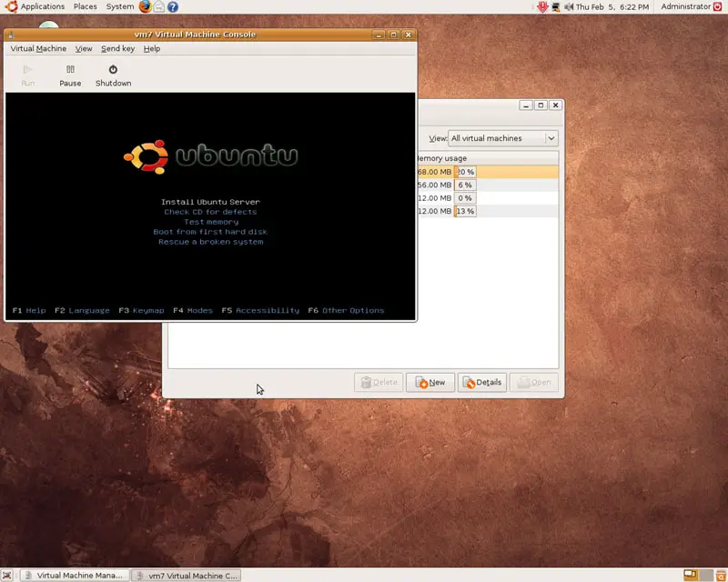Click the volume speaker icon in panel

click(x=569, y=7)
